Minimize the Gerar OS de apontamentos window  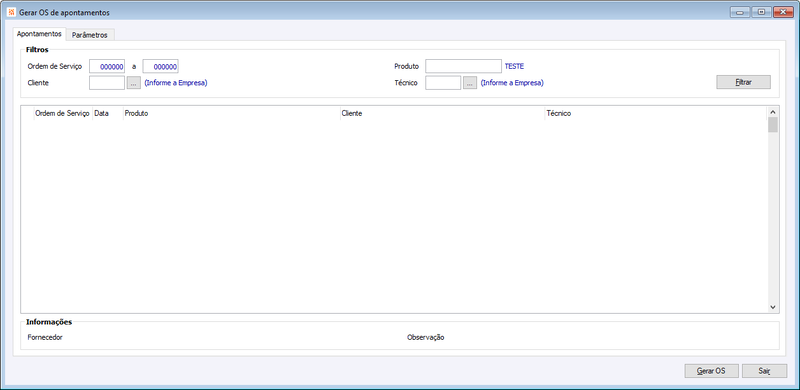tap(740, 12)
